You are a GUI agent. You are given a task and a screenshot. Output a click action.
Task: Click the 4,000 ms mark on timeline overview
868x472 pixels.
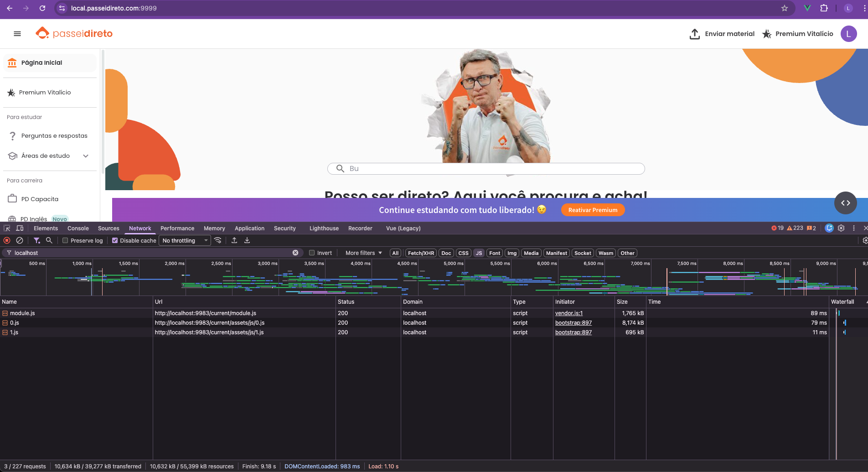[x=360, y=264]
